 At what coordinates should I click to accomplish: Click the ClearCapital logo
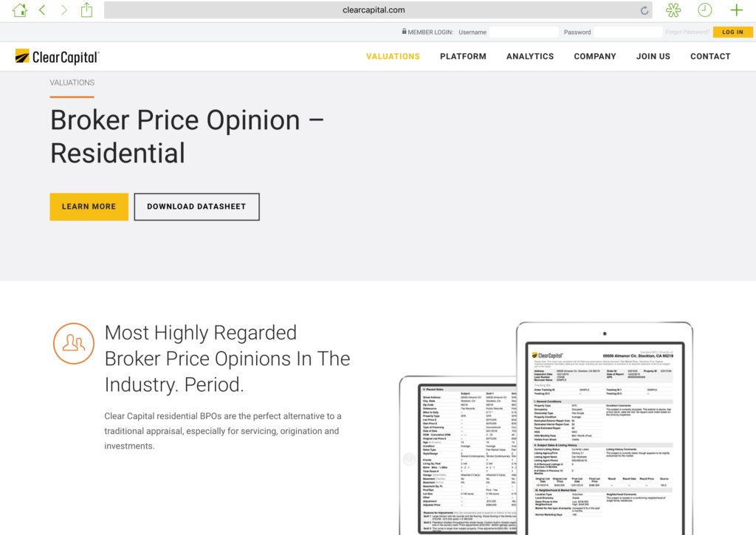click(57, 57)
